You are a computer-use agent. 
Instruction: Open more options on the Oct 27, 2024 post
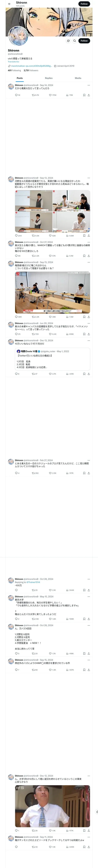point(89,242)
